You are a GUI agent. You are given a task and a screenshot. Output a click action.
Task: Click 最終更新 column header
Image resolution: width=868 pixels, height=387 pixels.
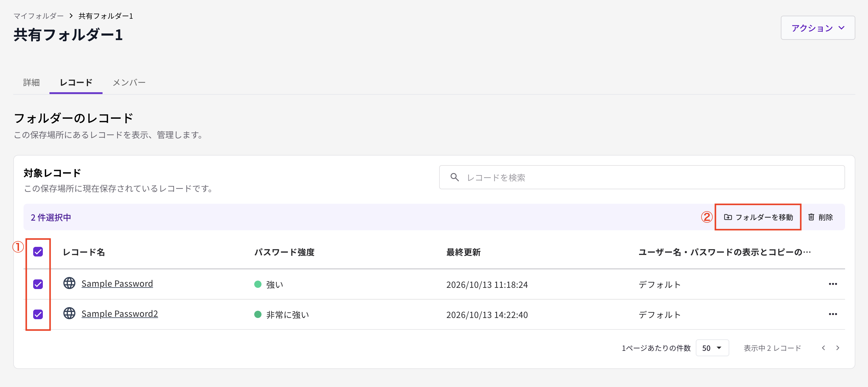(x=463, y=252)
